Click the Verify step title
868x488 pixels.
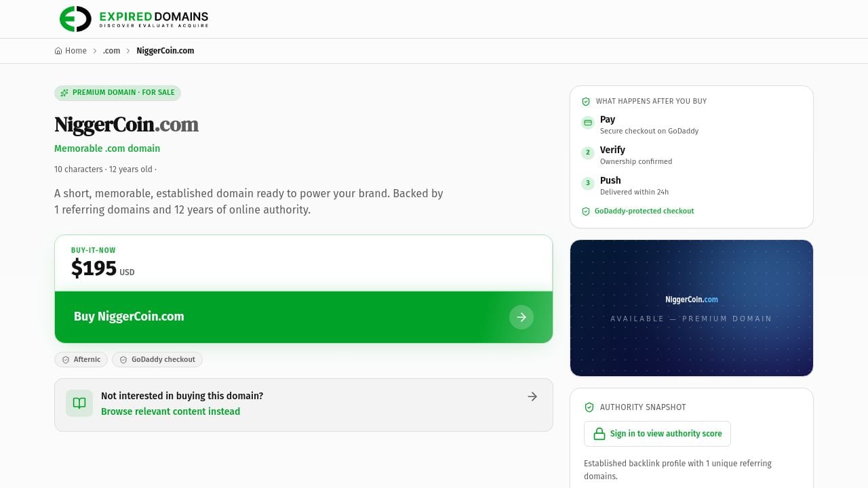click(x=612, y=150)
